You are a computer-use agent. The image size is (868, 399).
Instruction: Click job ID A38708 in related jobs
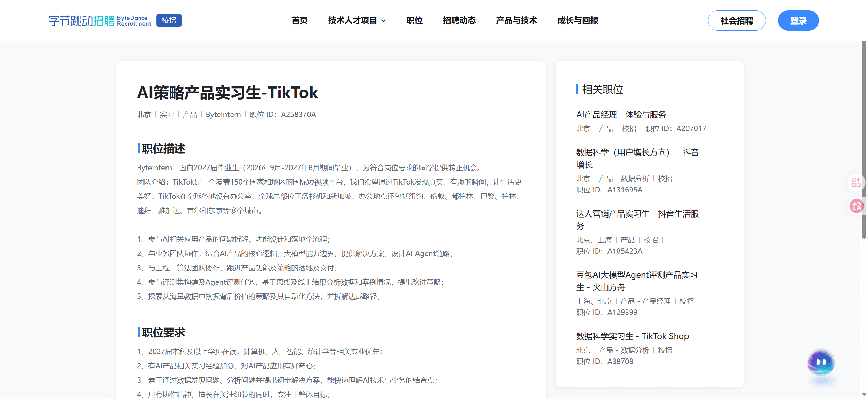620,362
